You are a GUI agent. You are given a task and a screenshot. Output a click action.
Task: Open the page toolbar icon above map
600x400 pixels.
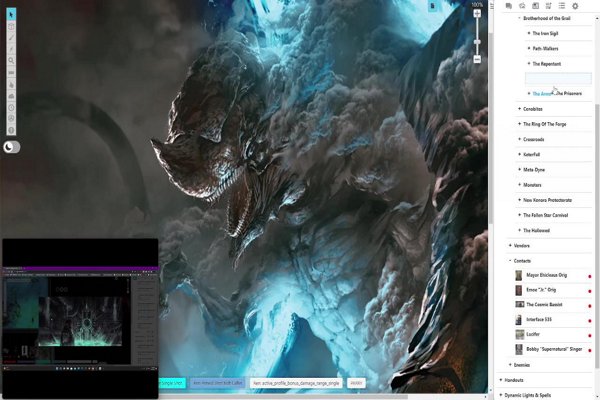(433, 6)
